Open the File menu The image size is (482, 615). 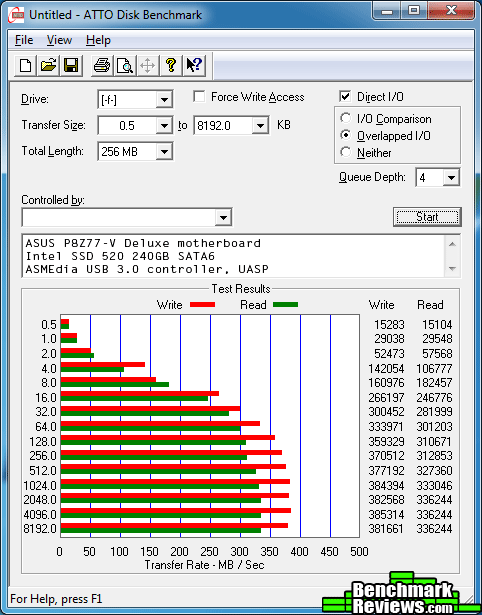point(24,40)
